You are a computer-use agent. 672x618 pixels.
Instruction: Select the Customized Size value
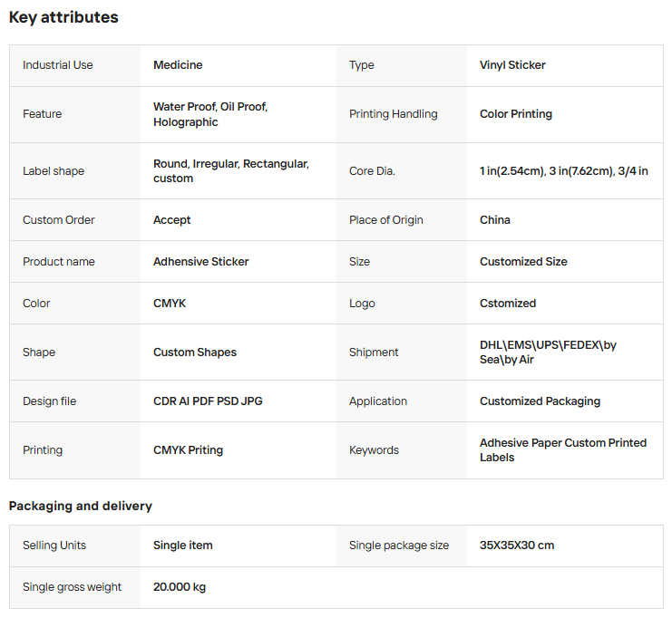click(523, 262)
